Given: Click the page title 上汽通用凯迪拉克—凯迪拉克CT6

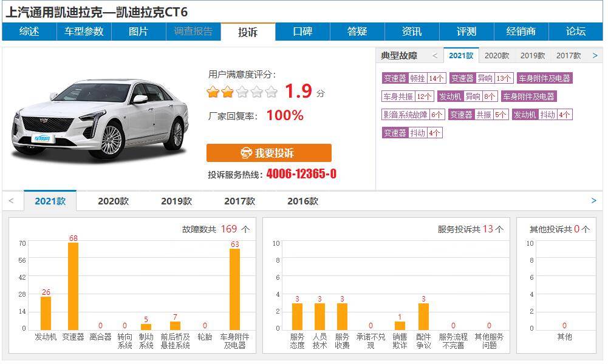Looking at the screenshot, I should (97, 12).
